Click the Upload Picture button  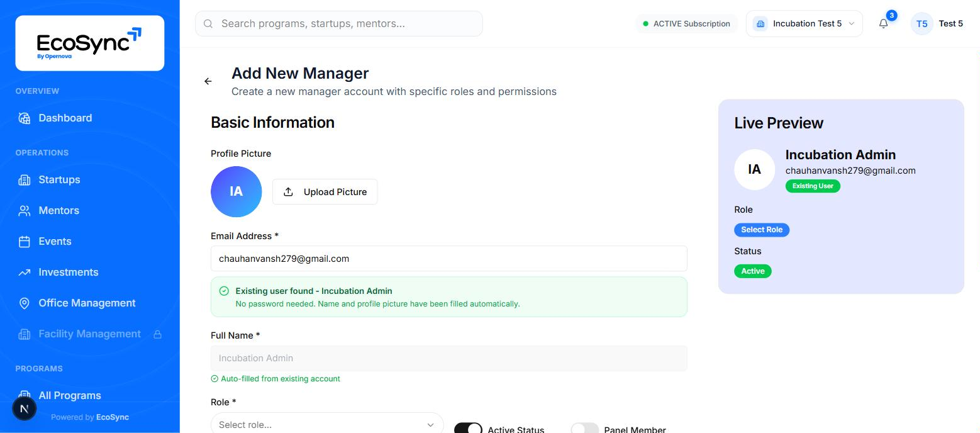pos(325,192)
